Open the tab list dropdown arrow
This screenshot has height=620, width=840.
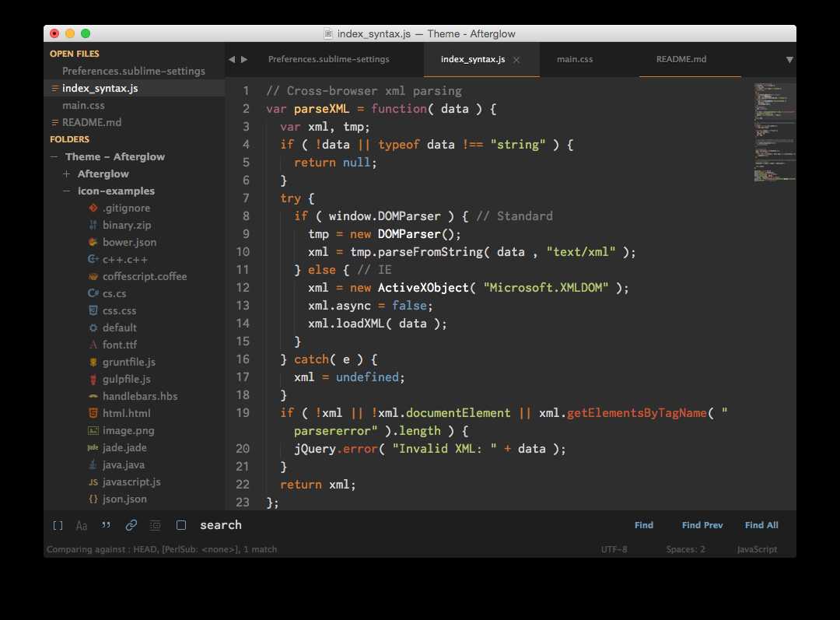[x=789, y=59]
